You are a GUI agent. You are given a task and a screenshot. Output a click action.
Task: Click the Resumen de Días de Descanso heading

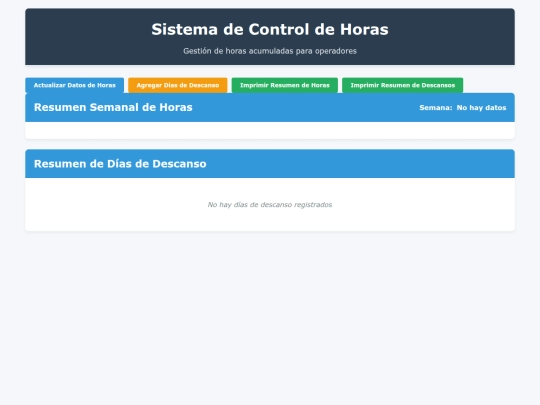click(x=120, y=164)
